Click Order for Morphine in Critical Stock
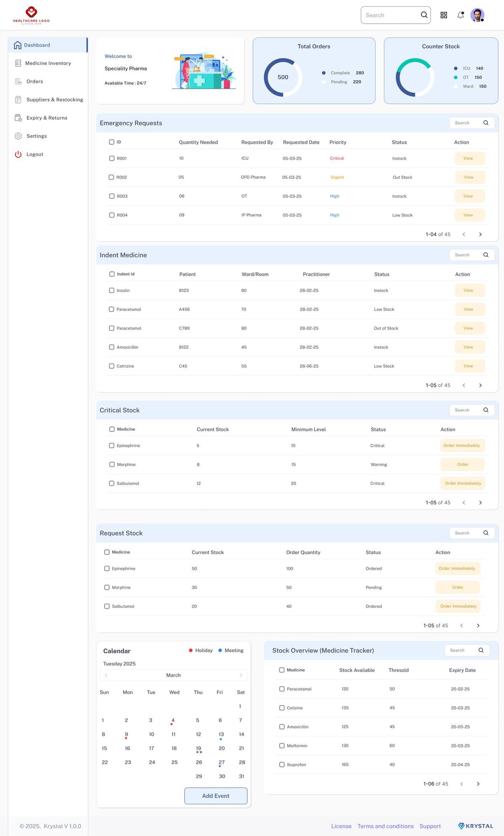Screen dimensions: 504x836 pyautogui.click(x=463, y=464)
